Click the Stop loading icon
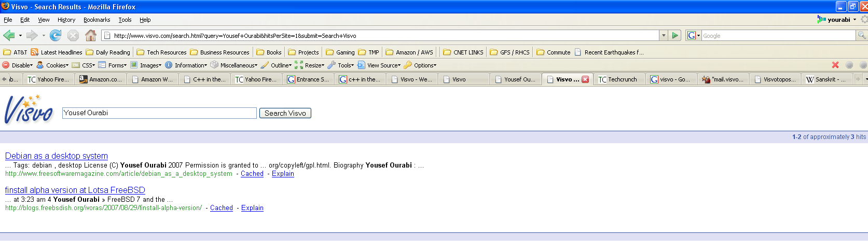Viewport: 868px width, 249px height. (x=73, y=35)
